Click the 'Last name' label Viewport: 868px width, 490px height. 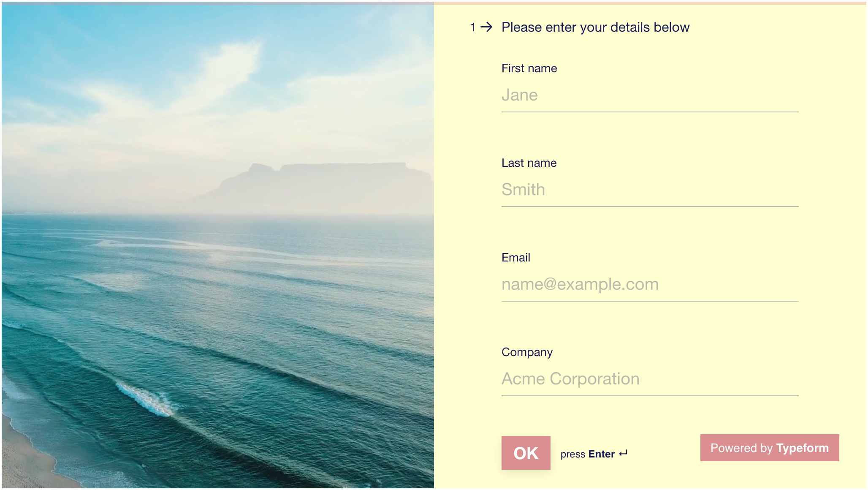pyautogui.click(x=529, y=163)
